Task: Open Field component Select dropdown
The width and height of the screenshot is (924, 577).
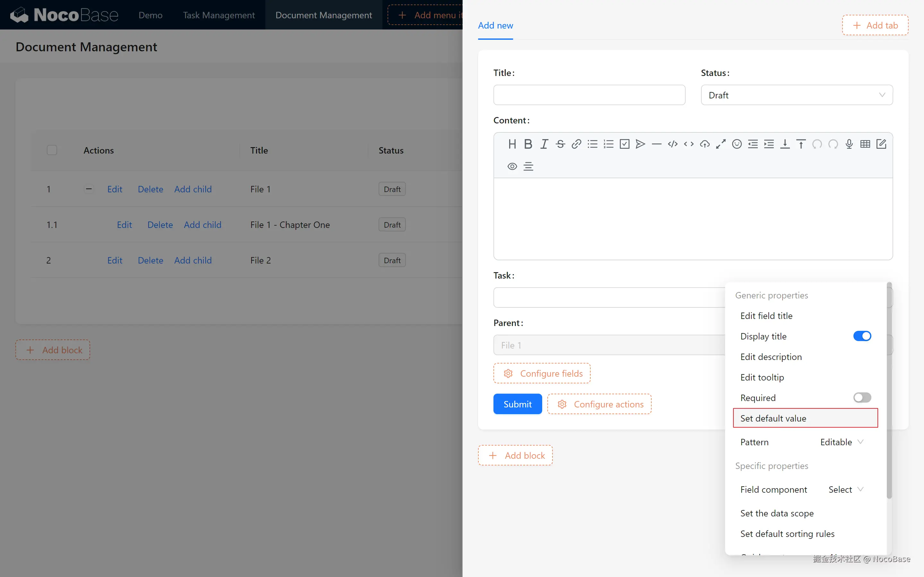Action: pos(845,489)
